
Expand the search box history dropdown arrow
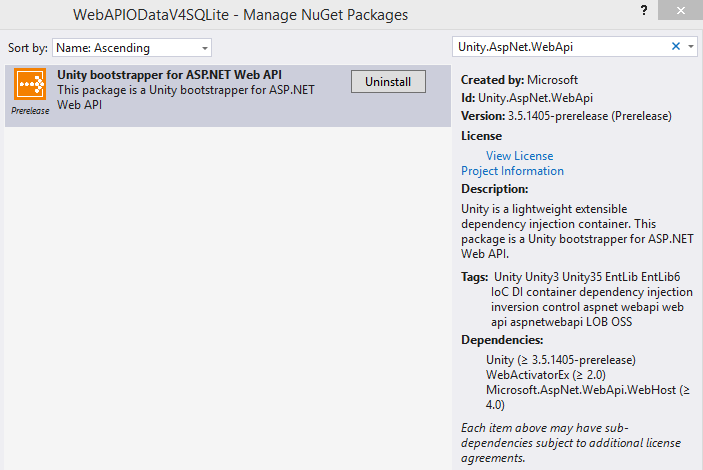pos(690,47)
